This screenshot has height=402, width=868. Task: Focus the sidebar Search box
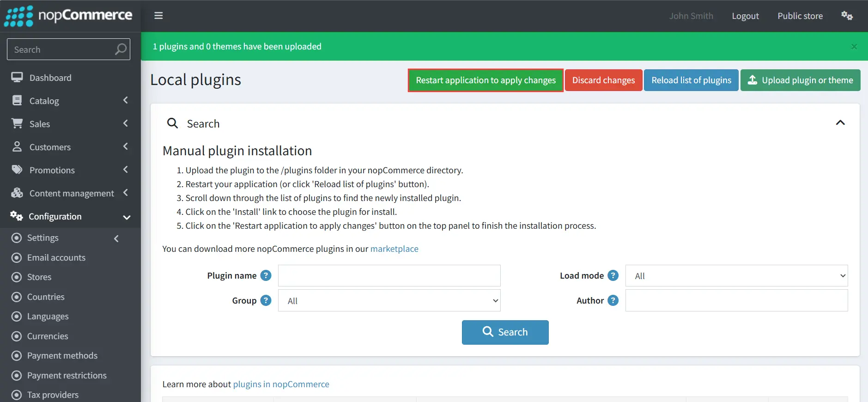coord(68,49)
